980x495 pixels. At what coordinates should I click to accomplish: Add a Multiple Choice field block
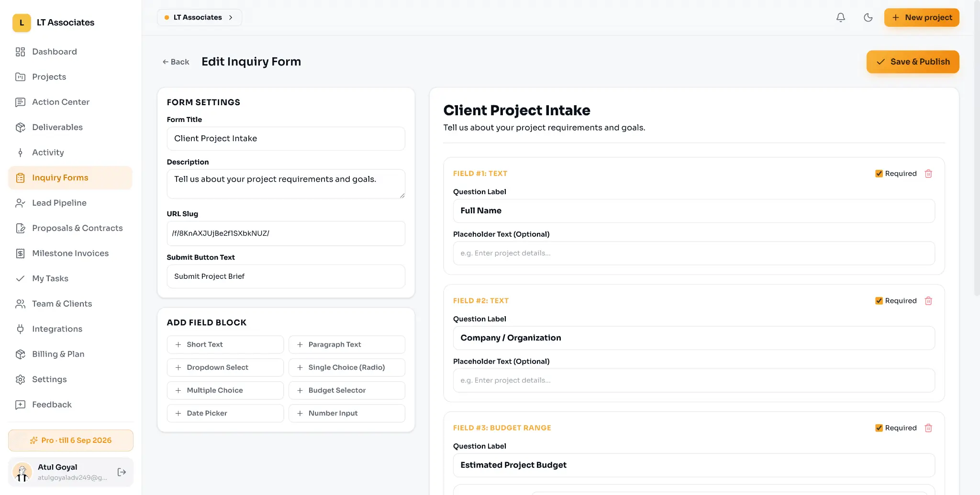pos(225,390)
